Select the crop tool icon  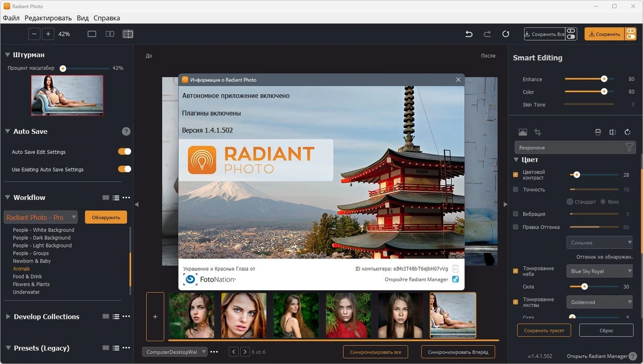point(537,132)
